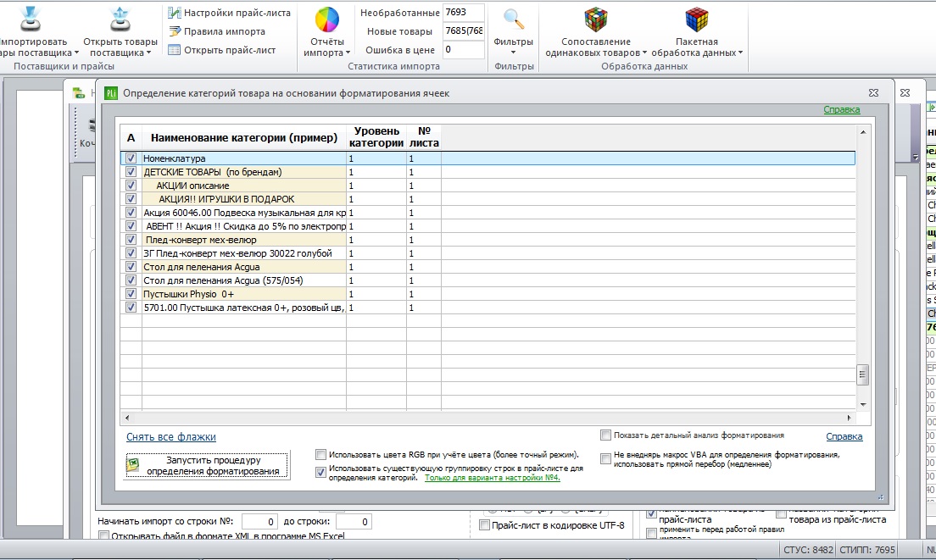Open import rules (Правила импорта)
This screenshot has height=560, width=936.
coord(217,31)
